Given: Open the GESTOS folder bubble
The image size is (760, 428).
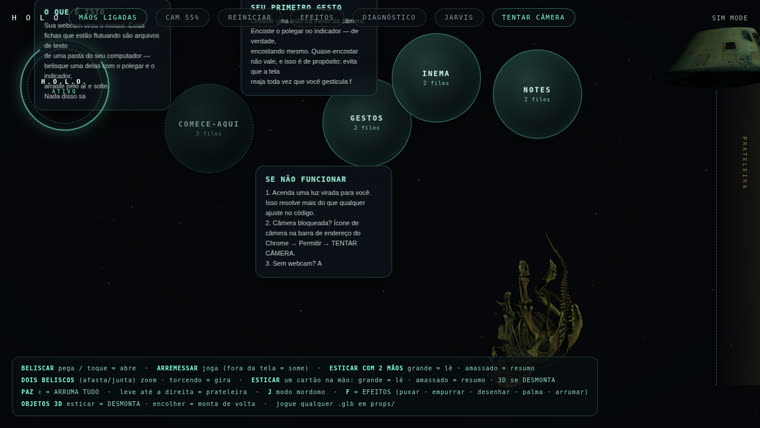Looking at the screenshot, I should (x=367, y=122).
